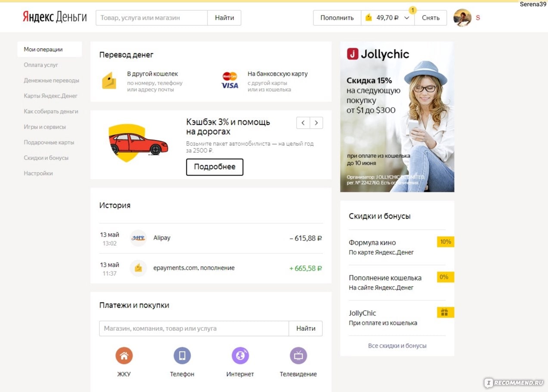Open the JollyChic bonus entry

[397, 318]
